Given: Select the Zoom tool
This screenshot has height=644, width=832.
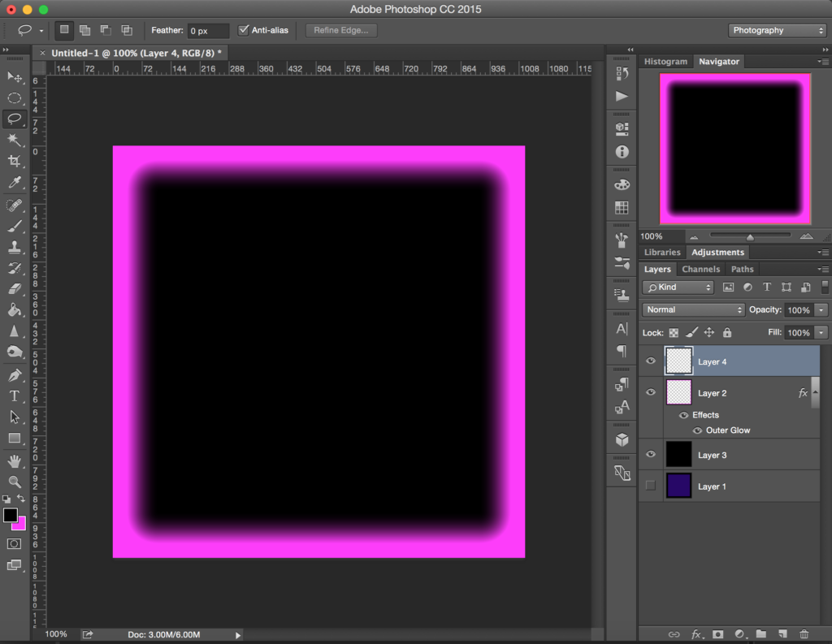Looking at the screenshot, I should point(15,482).
